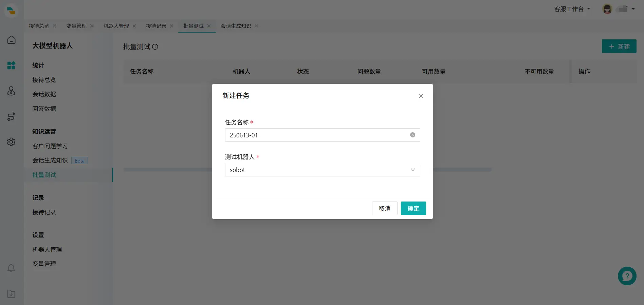Open 变量管理 in the sidebar
The height and width of the screenshot is (305, 644).
pyautogui.click(x=44, y=264)
